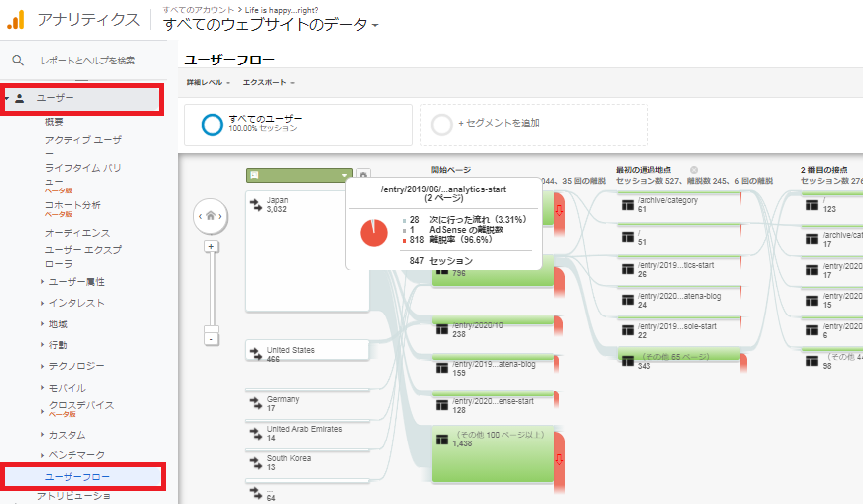Click the search magnifier icon
863x504 pixels.
18,60
